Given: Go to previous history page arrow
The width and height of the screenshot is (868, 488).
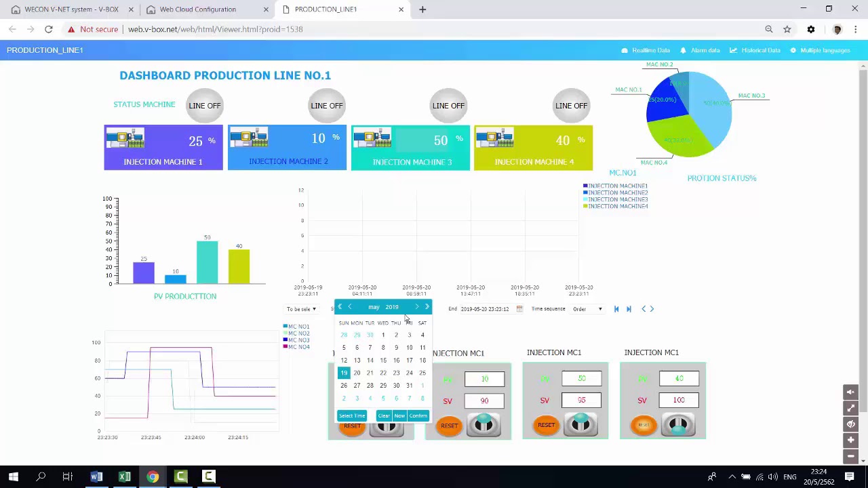Looking at the screenshot, I should 644,309.
